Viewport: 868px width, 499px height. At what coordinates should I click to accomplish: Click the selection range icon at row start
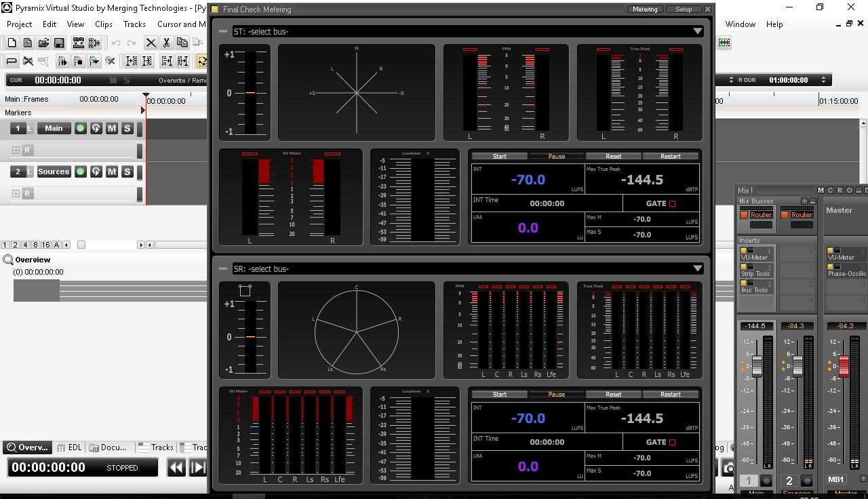(x=12, y=61)
